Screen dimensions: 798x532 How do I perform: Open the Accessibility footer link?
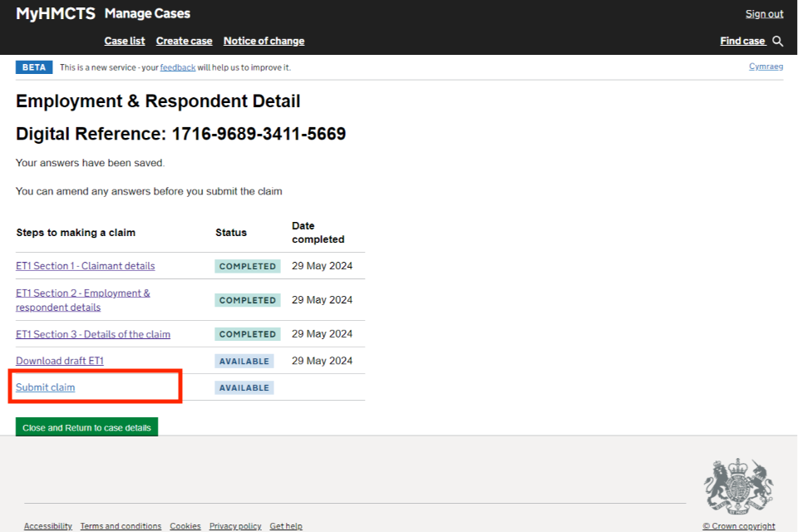[47, 526]
